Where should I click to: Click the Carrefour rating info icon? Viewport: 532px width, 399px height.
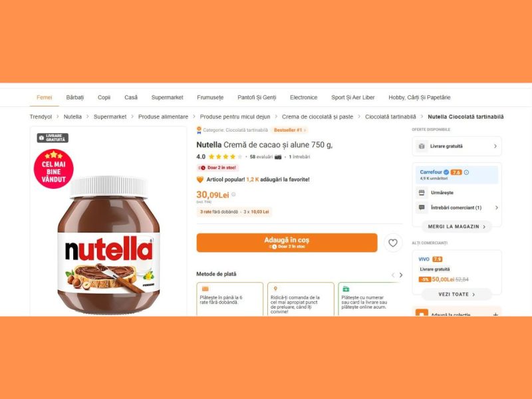tap(467, 172)
